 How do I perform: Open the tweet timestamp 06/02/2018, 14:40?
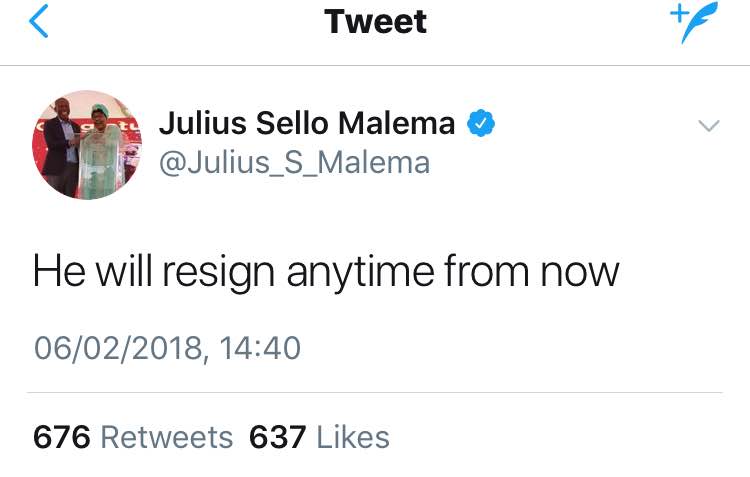[167, 347]
